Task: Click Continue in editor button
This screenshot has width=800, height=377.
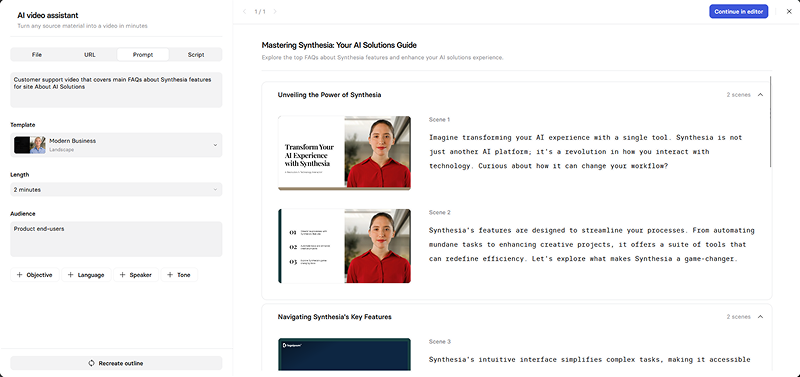Action: [738, 11]
